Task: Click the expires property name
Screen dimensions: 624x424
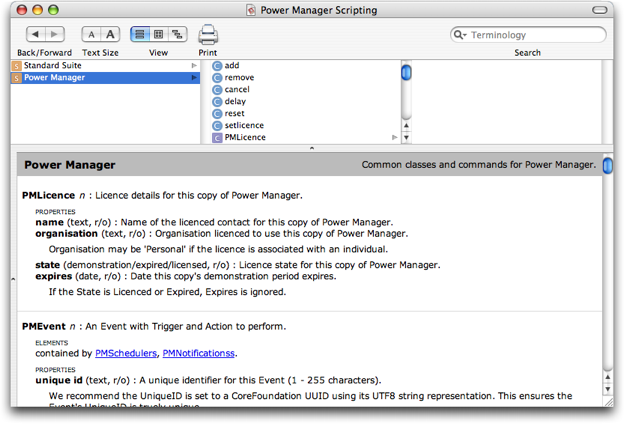Action: click(x=54, y=276)
